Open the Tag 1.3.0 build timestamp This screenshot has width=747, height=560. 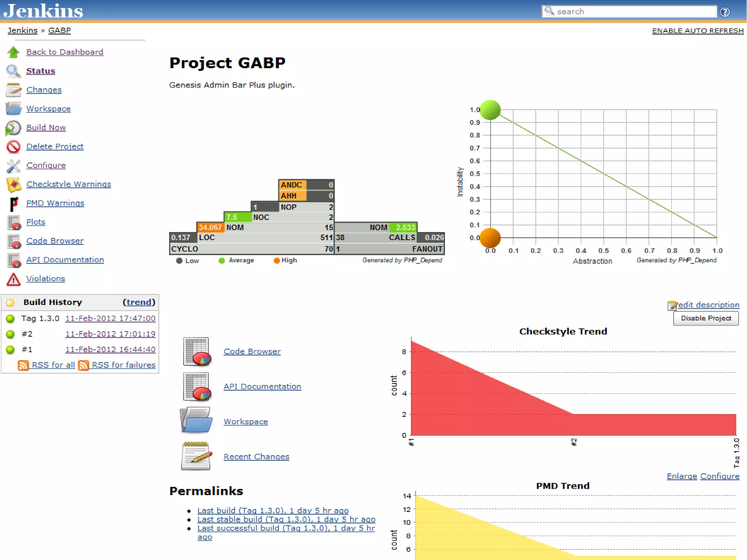tap(110, 318)
